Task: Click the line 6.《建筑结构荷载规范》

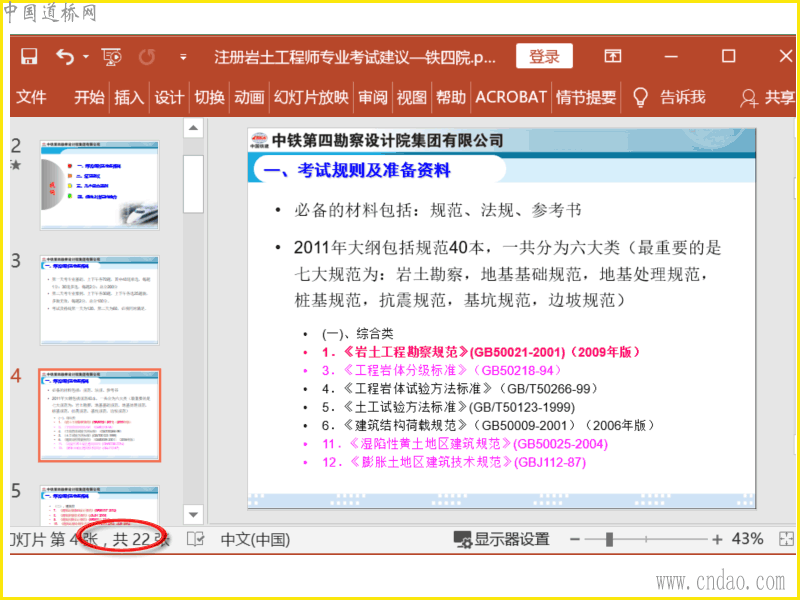Action: coord(489,426)
